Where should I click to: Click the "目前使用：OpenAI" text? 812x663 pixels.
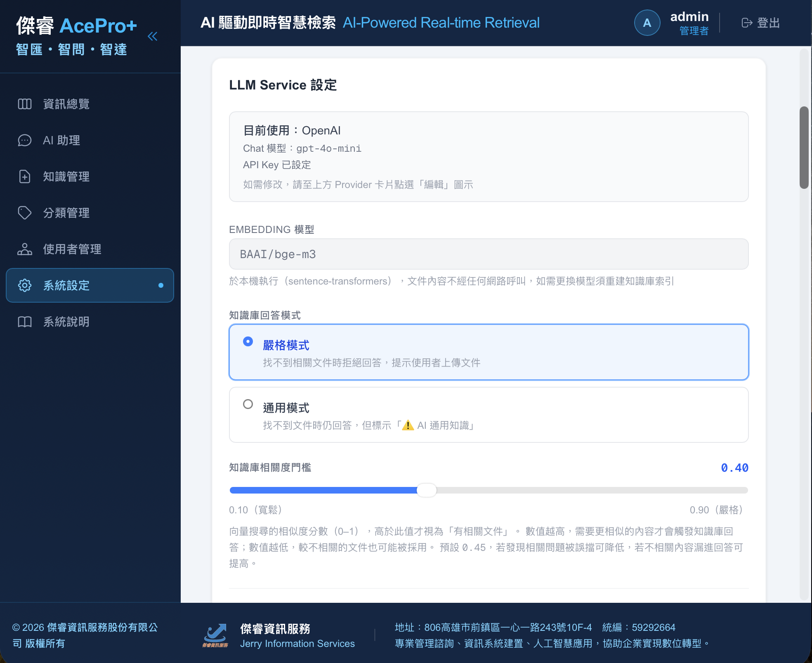pos(292,131)
